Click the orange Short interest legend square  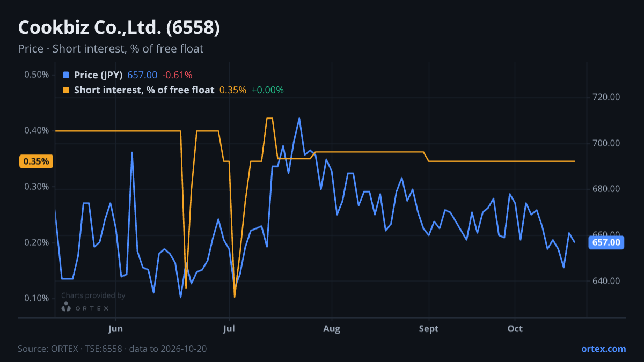(66, 90)
